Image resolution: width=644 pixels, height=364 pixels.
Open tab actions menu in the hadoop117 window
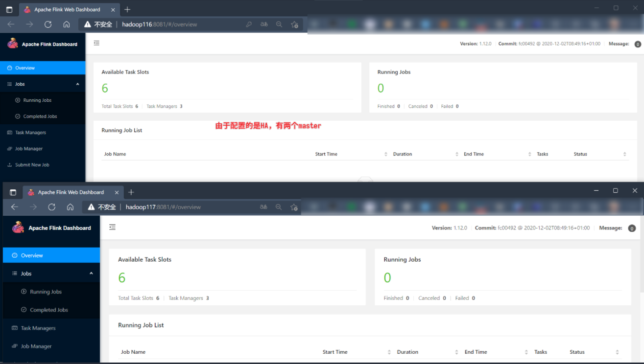point(13,192)
